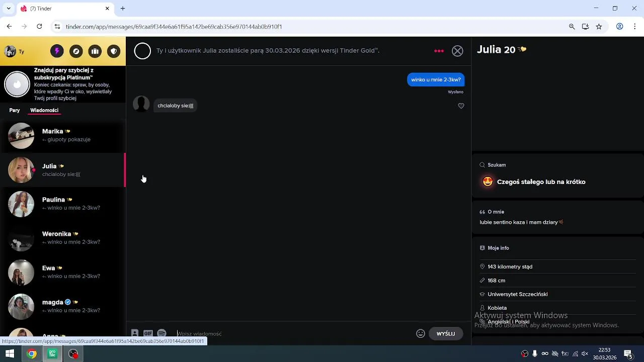Open the browser zoom magnifier icon

tap(572, 27)
